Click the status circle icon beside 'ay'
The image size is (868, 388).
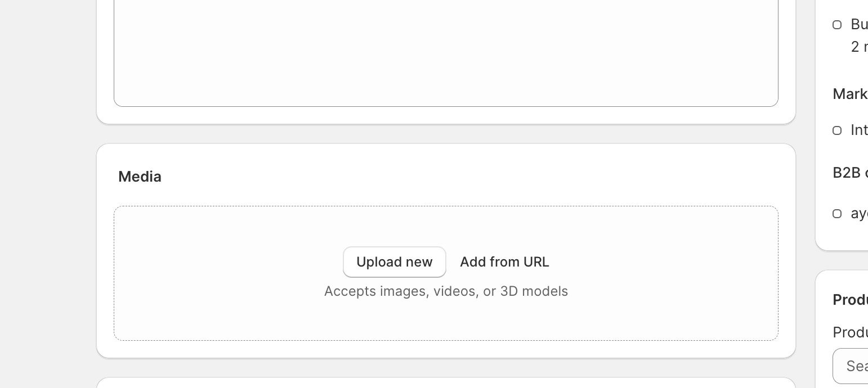[x=837, y=214]
